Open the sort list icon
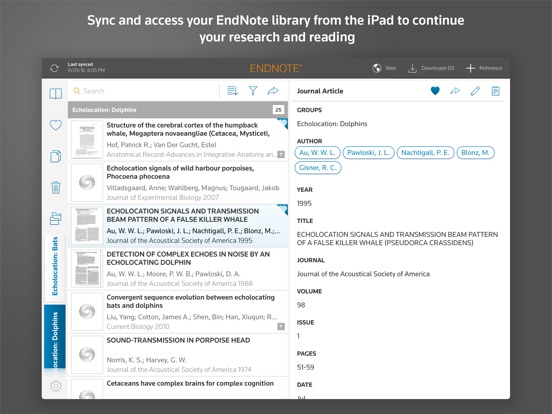The height and width of the screenshot is (414, 552). click(232, 91)
